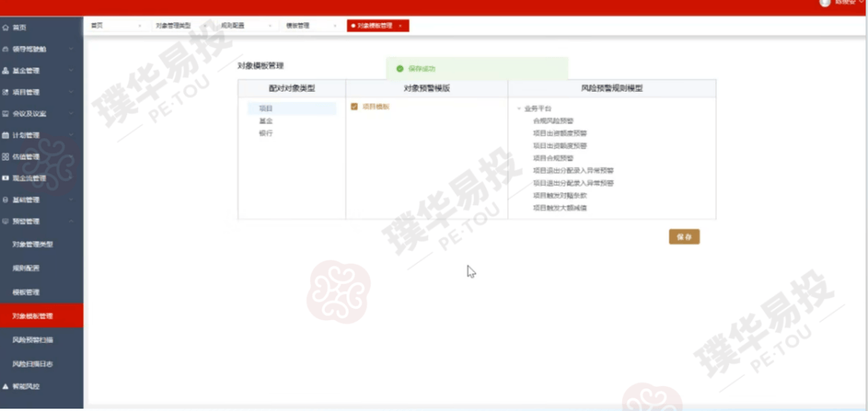Select the 合规风险预警 rule model
The height and width of the screenshot is (411, 868).
pyautogui.click(x=554, y=121)
